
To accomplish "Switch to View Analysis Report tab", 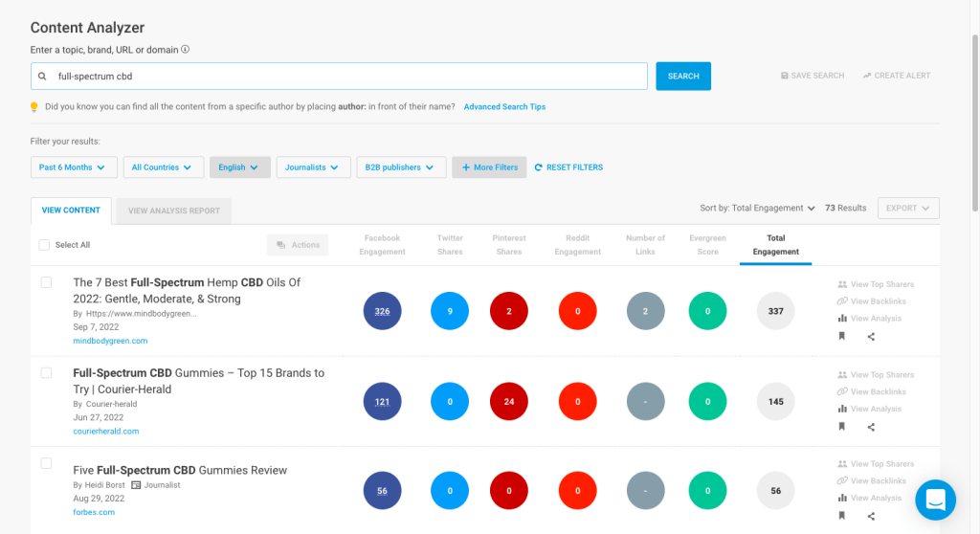I will [173, 211].
